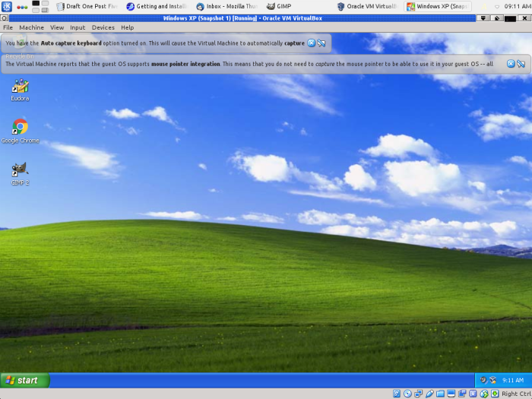Click the keep-below arrow button in title bar

pos(483,18)
